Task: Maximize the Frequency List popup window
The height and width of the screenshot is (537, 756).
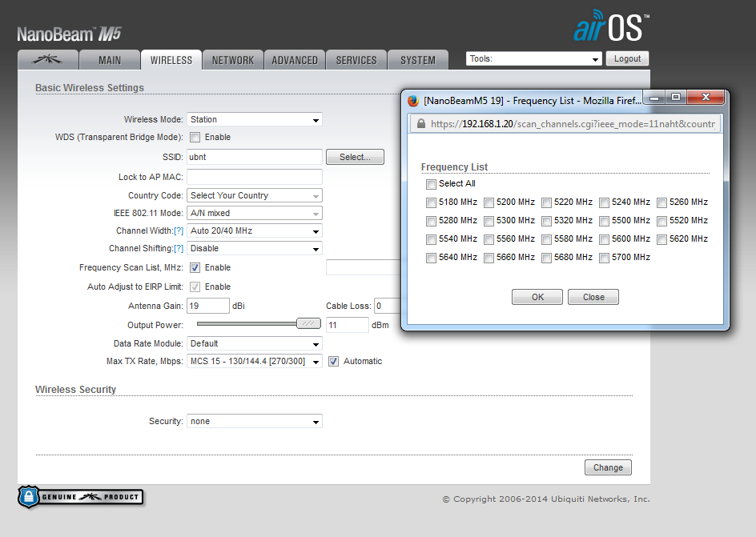Action: [676, 98]
